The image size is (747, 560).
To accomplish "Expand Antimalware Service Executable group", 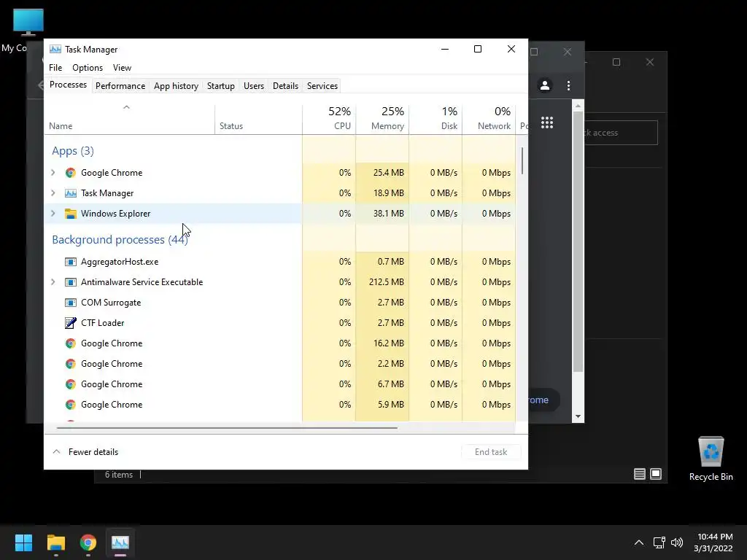I will pyautogui.click(x=53, y=282).
